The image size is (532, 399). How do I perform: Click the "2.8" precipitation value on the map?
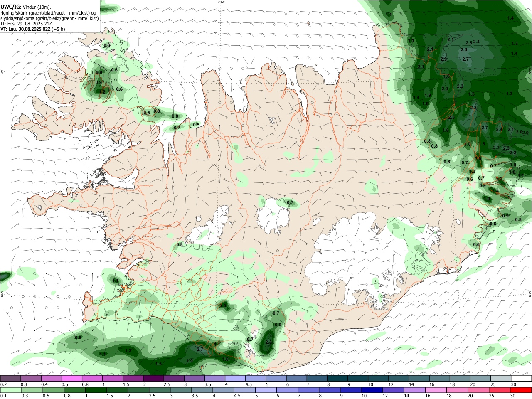coord(473,108)
